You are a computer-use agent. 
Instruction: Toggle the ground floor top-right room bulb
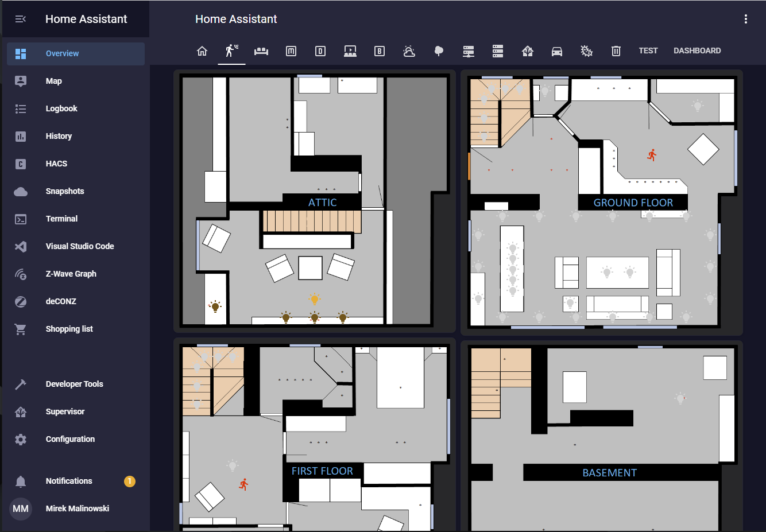tap(698, 106)
